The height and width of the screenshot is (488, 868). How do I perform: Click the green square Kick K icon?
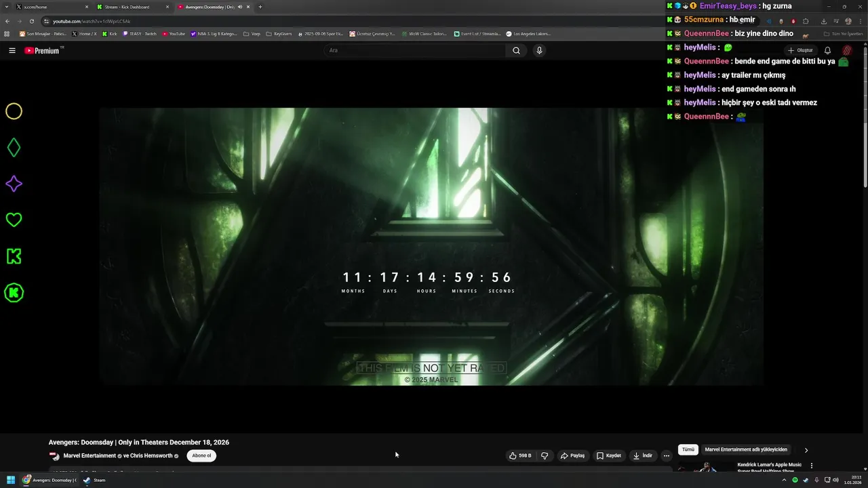point(14,256)
